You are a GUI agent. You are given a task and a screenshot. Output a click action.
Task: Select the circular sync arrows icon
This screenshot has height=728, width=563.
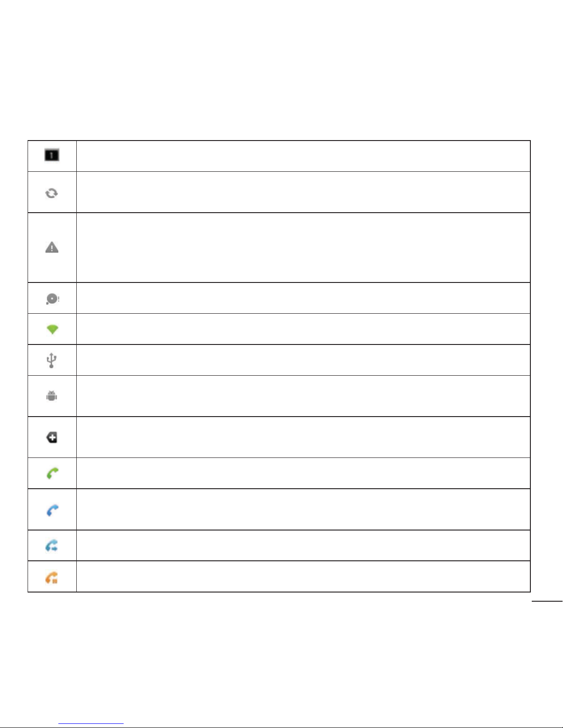51,193
